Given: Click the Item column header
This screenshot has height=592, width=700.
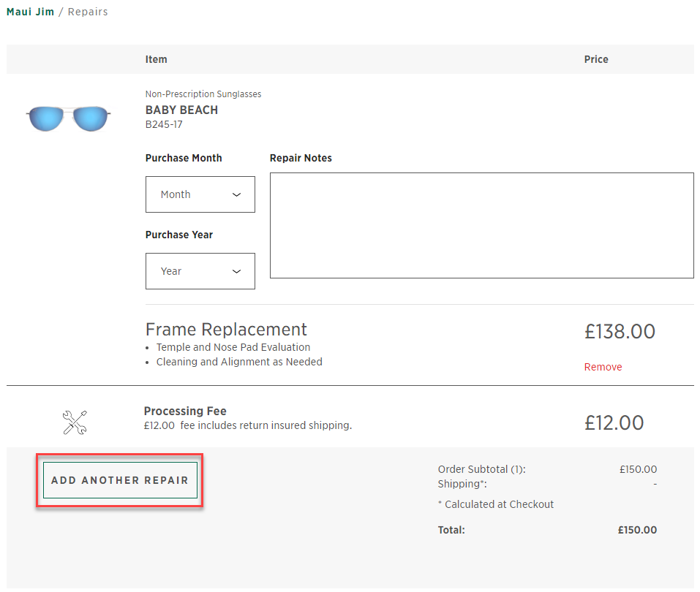Looking at the screenshot, I should tap(157, 59).
